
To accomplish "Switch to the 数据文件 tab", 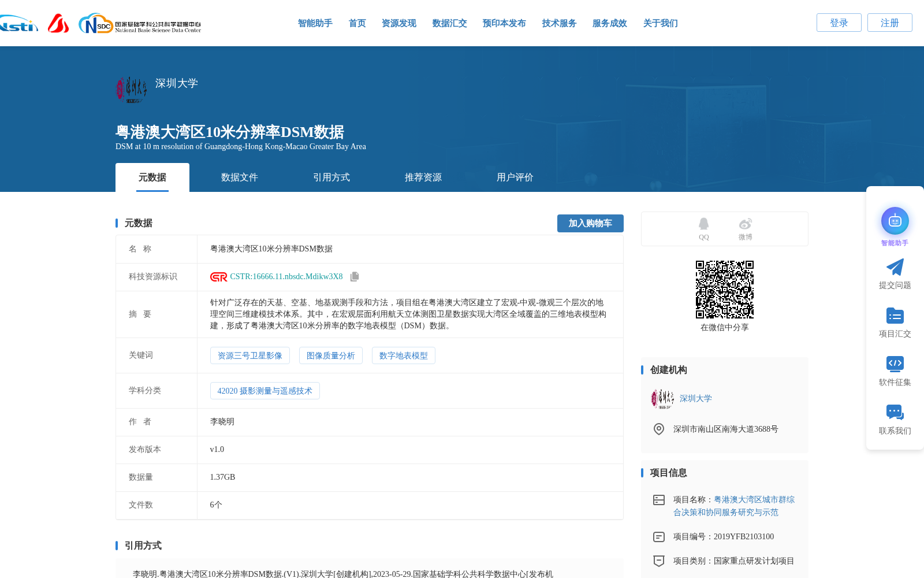I will point(240,177).
